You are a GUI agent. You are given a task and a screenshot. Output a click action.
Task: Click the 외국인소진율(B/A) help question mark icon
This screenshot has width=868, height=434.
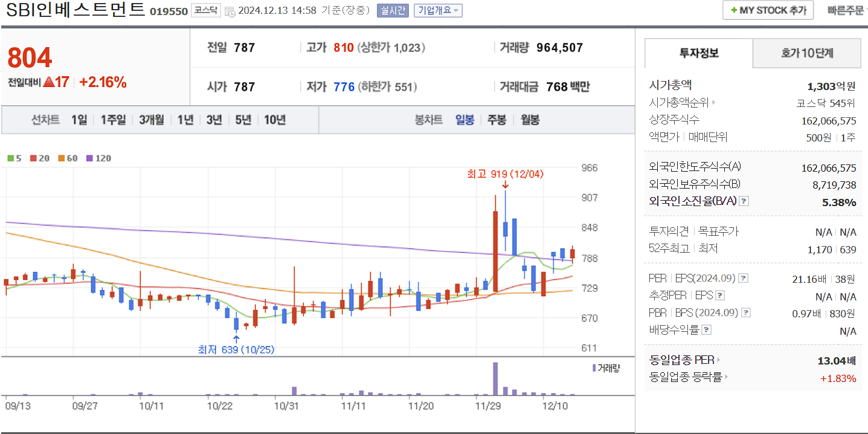click(743, 202)
